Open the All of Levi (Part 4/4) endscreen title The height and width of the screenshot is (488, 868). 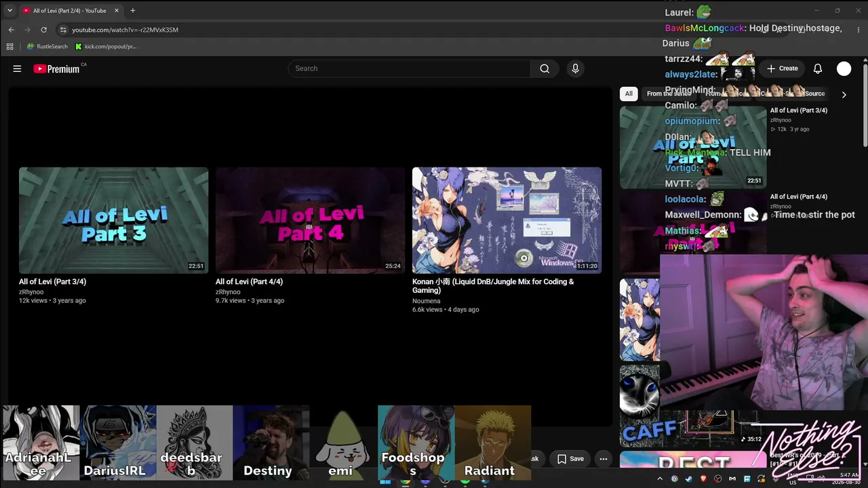point(250,282)
